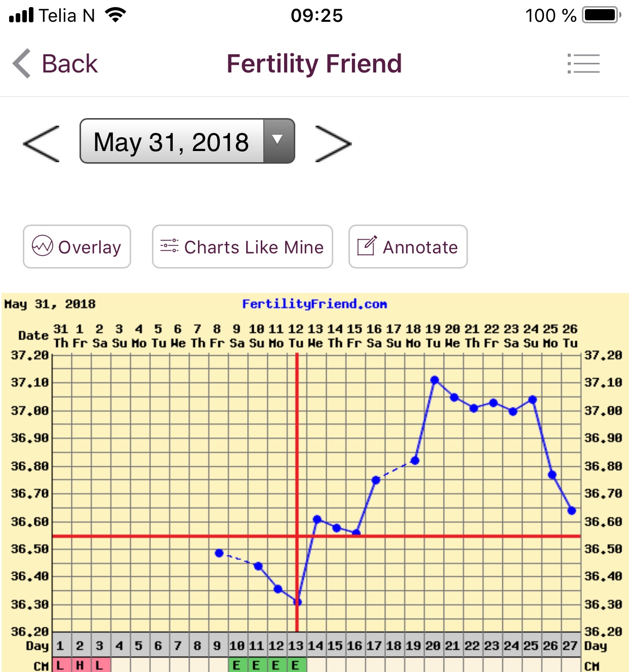Tap the Annotate pencil icon
The height and width of the screenshot is (672, 629).
(x=367, y=246)
